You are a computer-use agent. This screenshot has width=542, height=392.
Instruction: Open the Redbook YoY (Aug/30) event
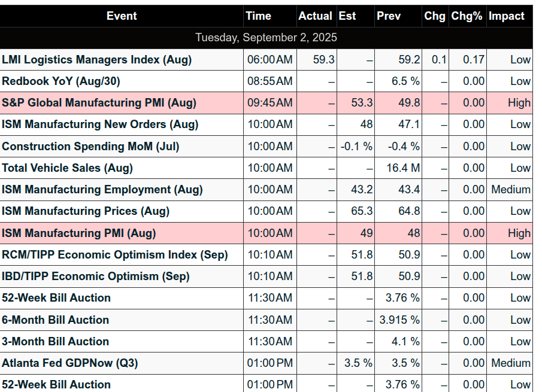(x=61, y=81)
